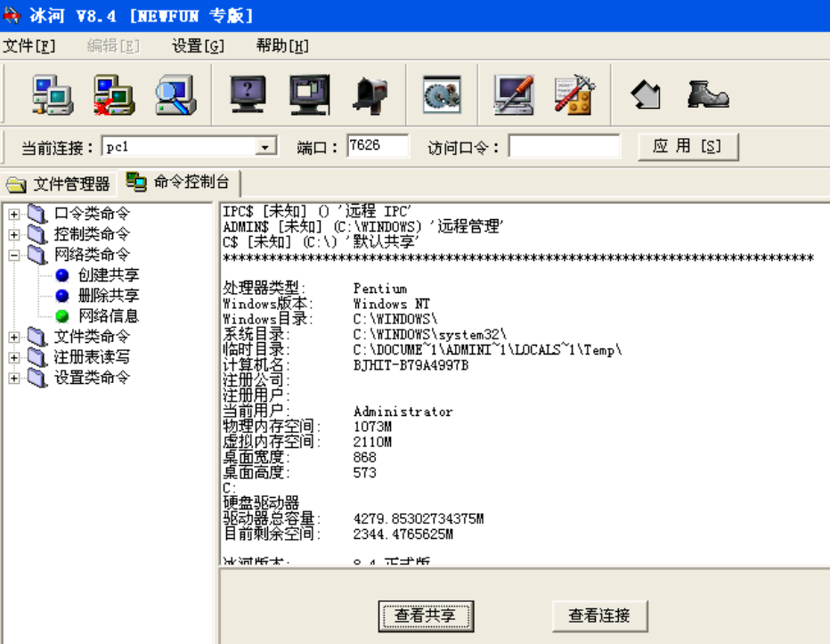Click the monitor with screwdriver config icon
This screenshot has width=830, height=644.
pos(514,95)
